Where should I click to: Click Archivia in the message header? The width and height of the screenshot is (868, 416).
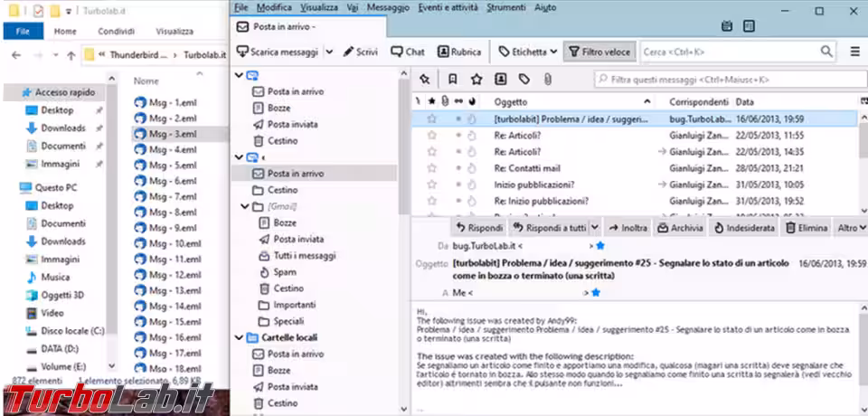click(x=680, y=228)
